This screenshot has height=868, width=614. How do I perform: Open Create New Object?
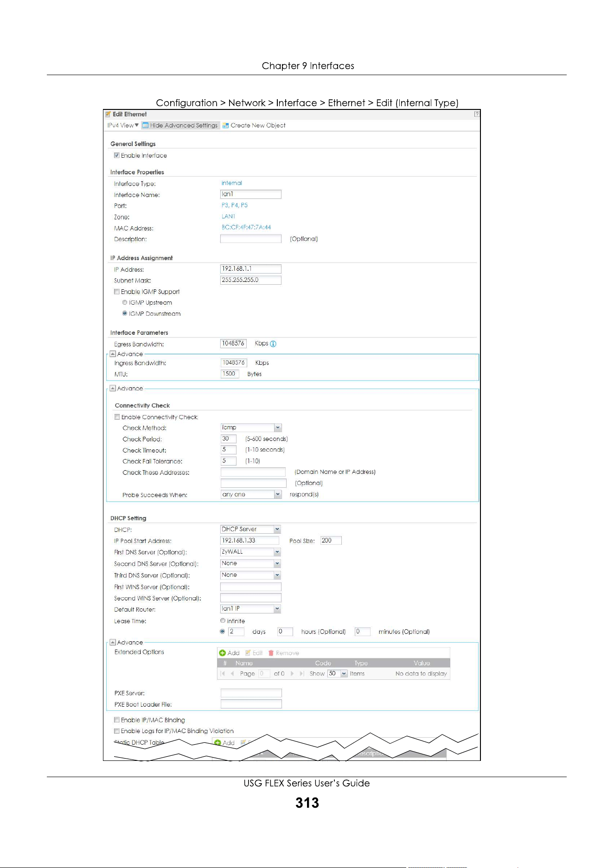pyautogui.click(x=254, y=125)
